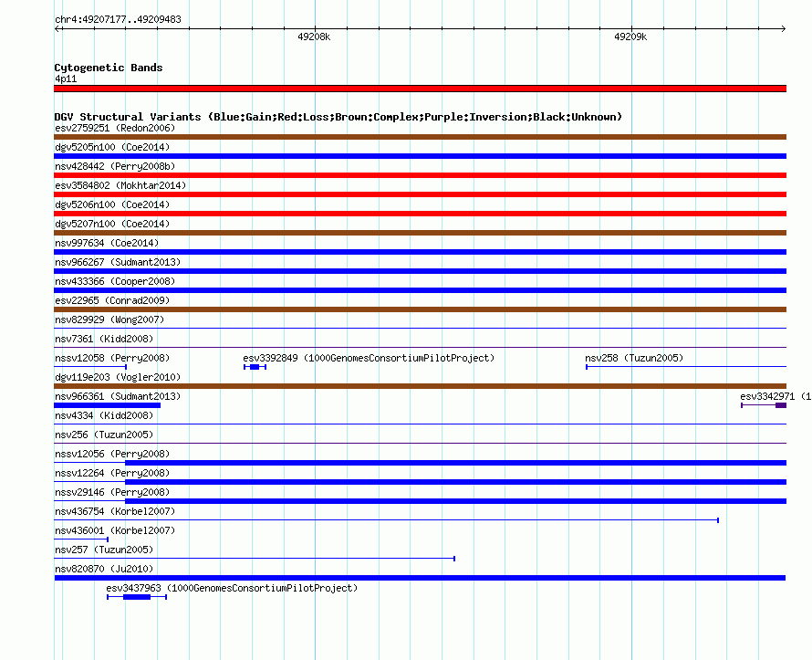This screenshot has height=660, width=812.
Task: Open nssv29146 (Perry2008) label
Action: [x=112, y=492]
